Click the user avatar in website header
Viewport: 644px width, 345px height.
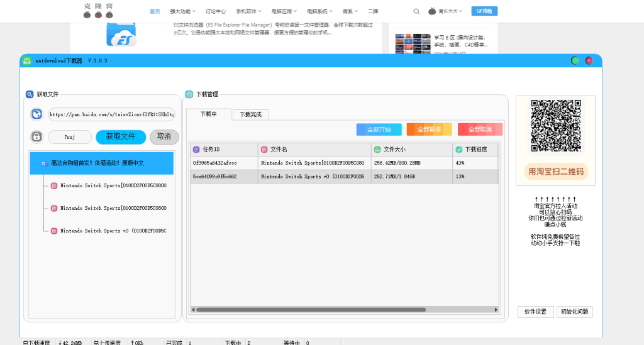tap(432, 11)
